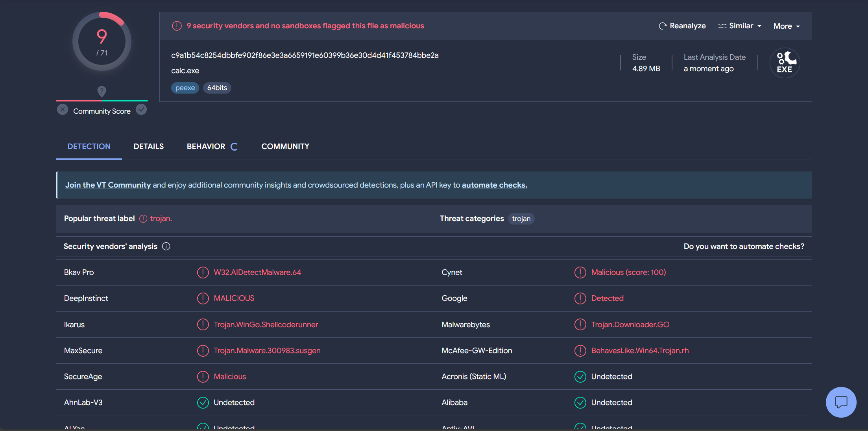Click Trojan.Downloader.GO detection text

click(630, 324)
